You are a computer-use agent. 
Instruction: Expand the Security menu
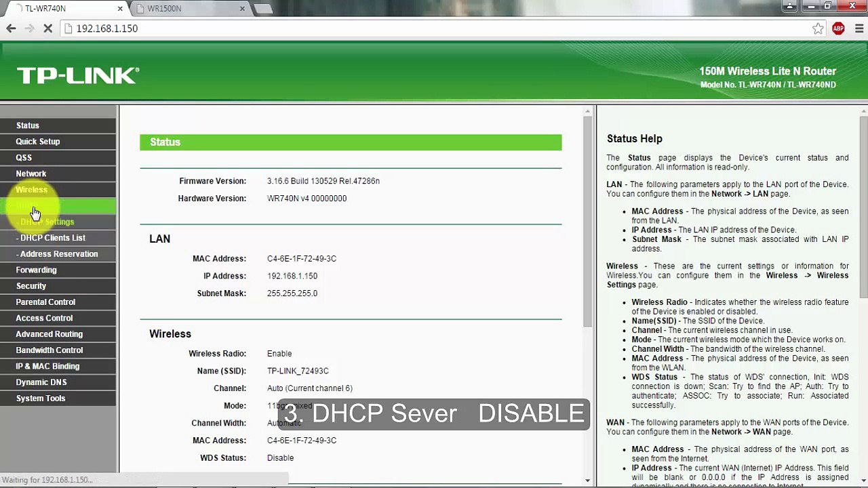click(31, 286)
